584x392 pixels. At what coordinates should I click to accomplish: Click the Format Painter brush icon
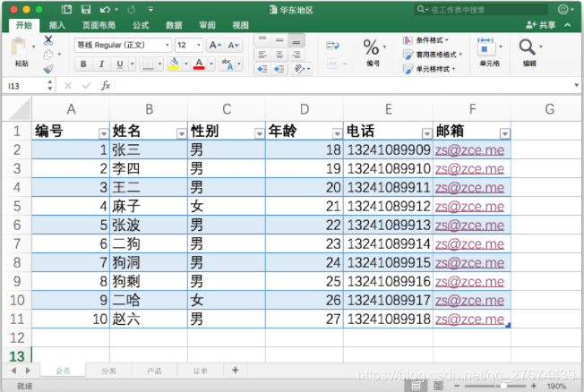tap(48, 69)
